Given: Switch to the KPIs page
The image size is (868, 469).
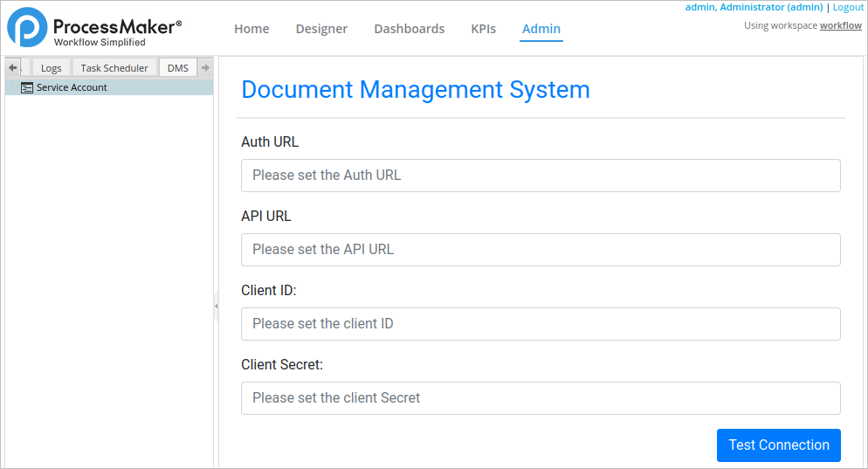Looking at the screenshot, I should point(483,29).
